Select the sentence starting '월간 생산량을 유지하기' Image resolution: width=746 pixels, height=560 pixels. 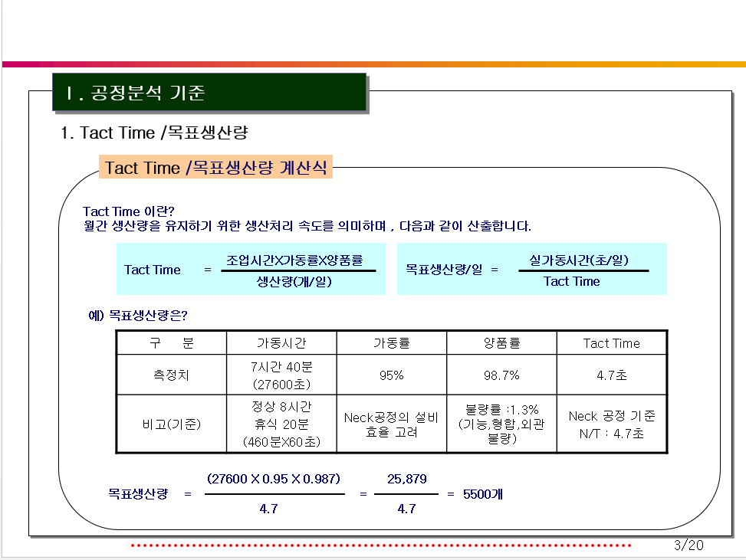pyautogui.click(x=307, y=226)
